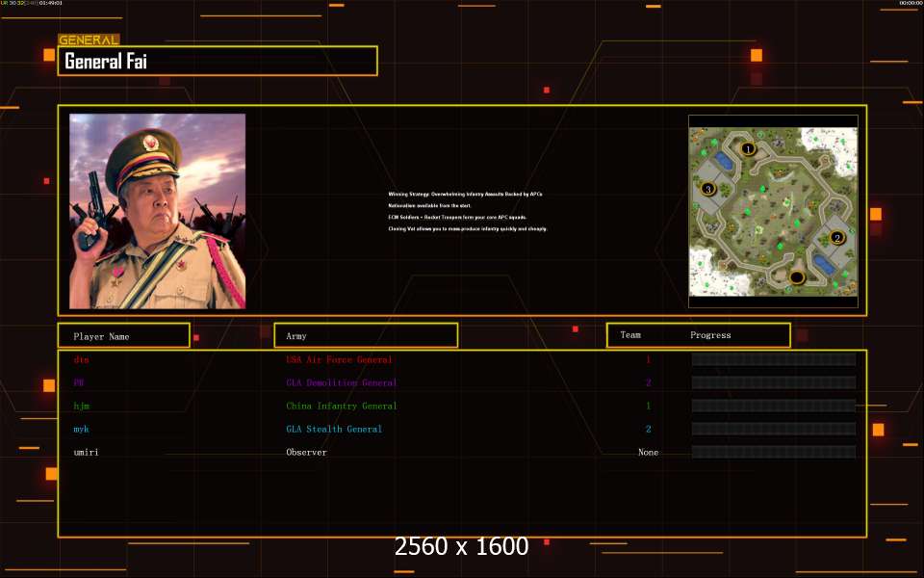This screenshot has height=578, width=924.
Task: Click the yellow GENERAL label tag
Action: (89, 40)
